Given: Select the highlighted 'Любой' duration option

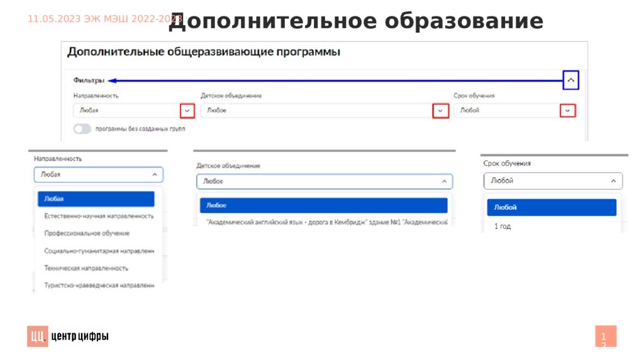Looking at the screenshot, I should [552, 207].
